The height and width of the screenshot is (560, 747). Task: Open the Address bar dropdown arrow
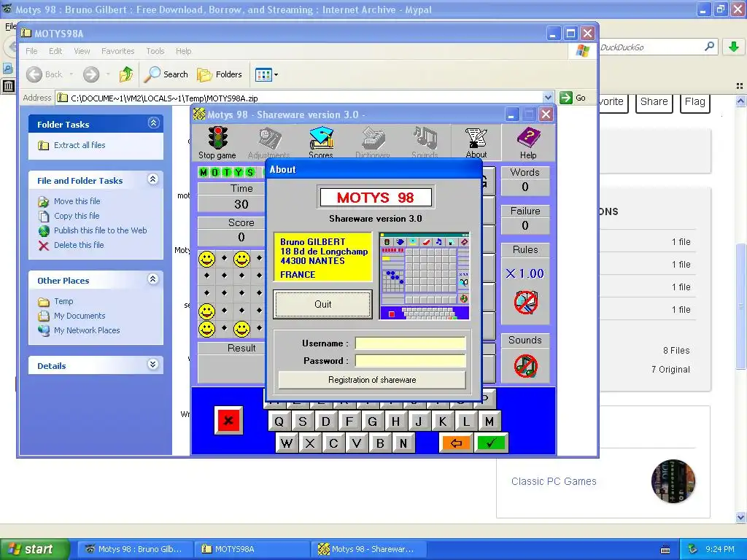(x=549, y=98)
